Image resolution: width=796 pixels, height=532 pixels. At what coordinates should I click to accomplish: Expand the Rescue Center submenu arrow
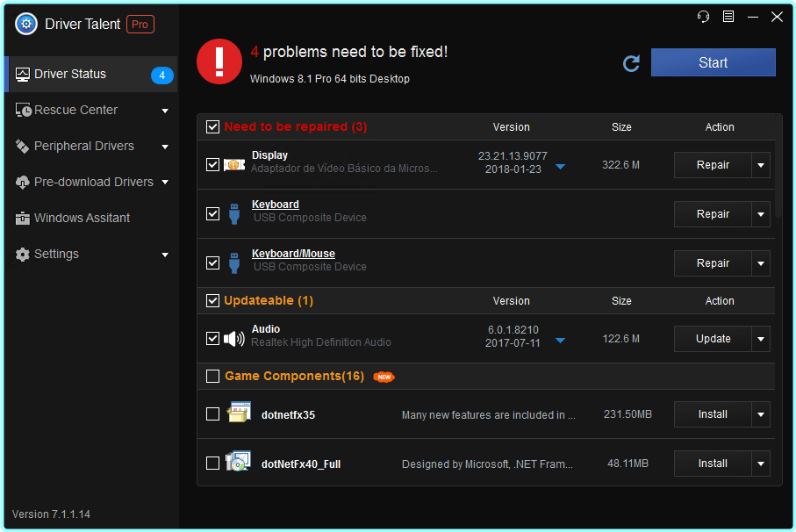click(x=165, y=111)
